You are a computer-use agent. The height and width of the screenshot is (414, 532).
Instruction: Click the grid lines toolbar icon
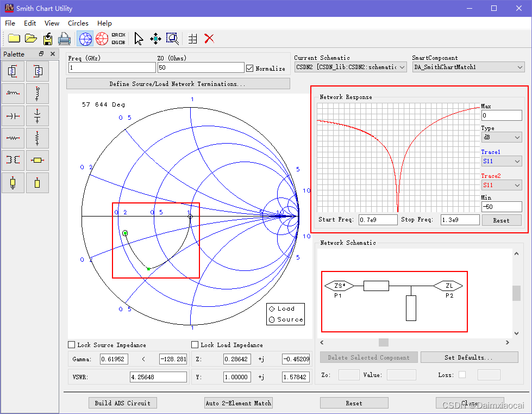tap(193, 39)
